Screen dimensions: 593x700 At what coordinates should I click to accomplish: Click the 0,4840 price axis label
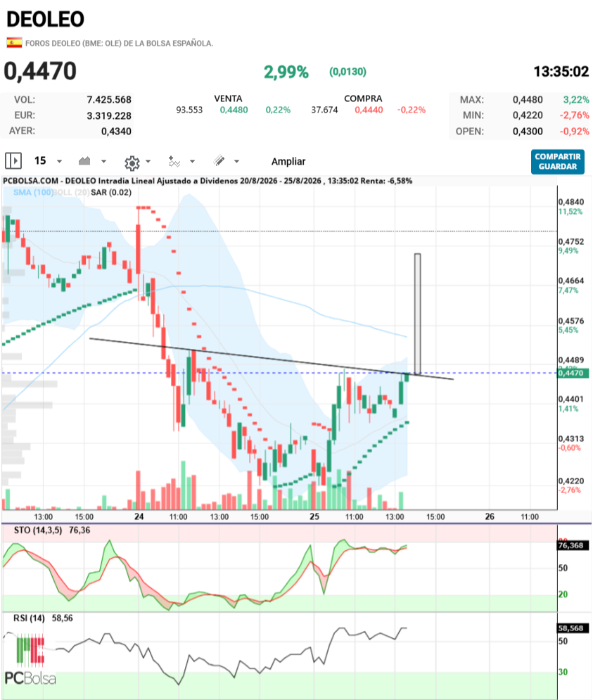571,202
